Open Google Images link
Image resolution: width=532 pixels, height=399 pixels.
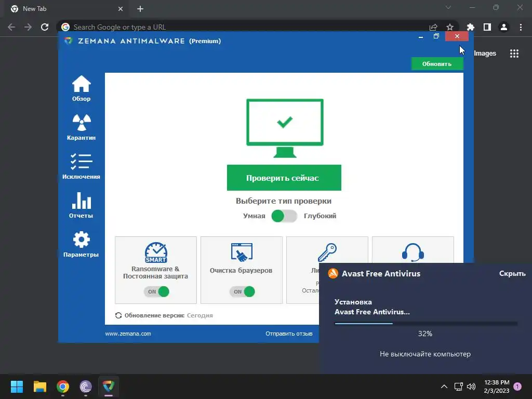[x=485, y=54]
